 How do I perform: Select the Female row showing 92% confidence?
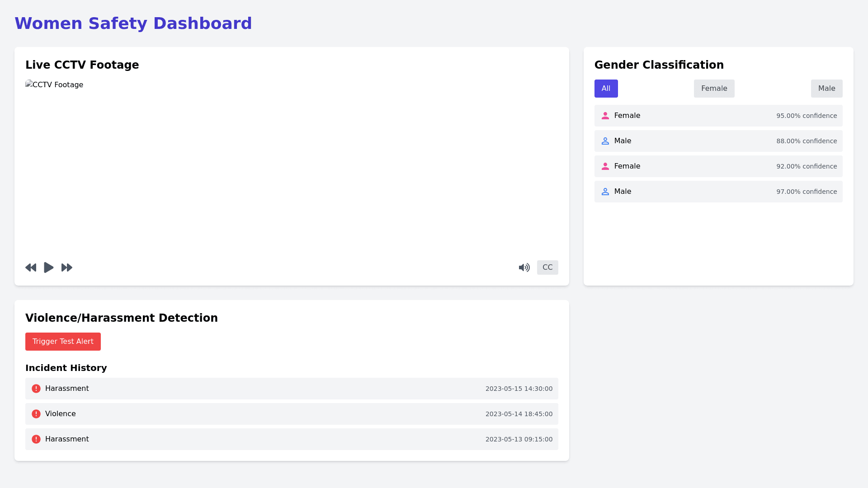click(718, 166)
